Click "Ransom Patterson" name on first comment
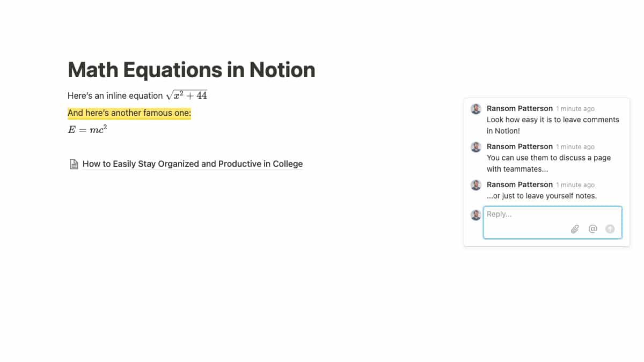The image size is (644, 362). pyautogui.click(x=519, y=108)
